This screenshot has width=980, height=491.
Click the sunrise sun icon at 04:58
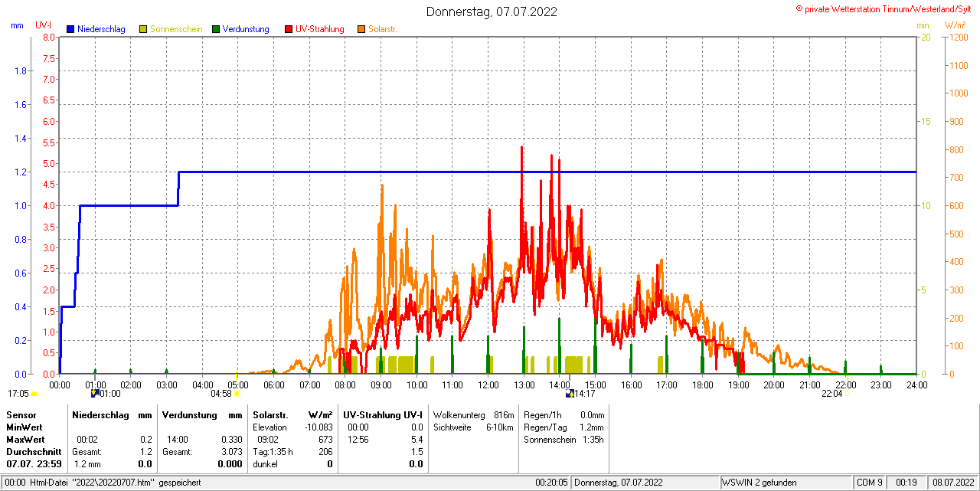click(237, 394)
